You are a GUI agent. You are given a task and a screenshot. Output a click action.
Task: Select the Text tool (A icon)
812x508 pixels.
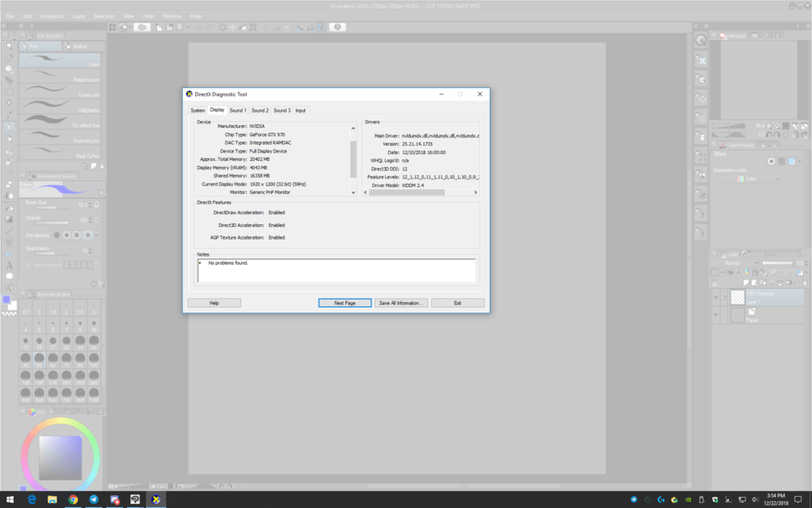click(8, 265)
